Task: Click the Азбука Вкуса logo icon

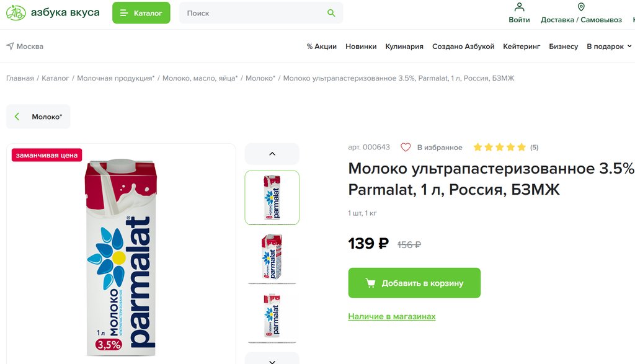Action: (x=16, y=12)
